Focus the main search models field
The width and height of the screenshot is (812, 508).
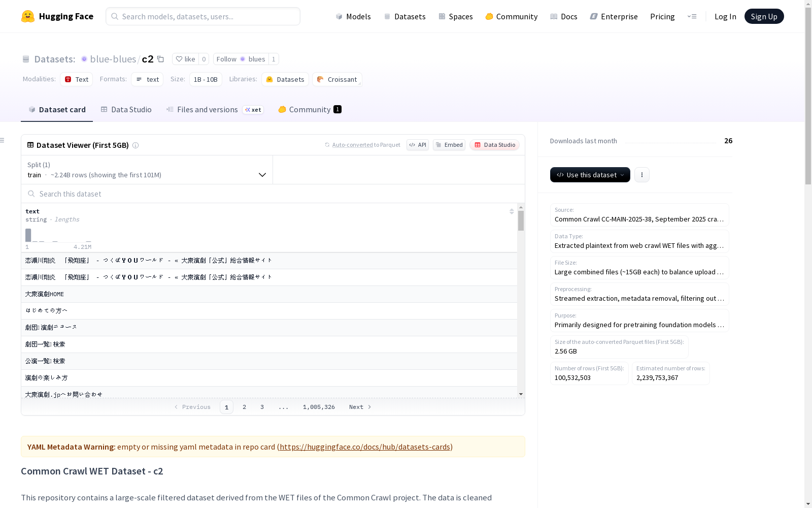[203, 16]
